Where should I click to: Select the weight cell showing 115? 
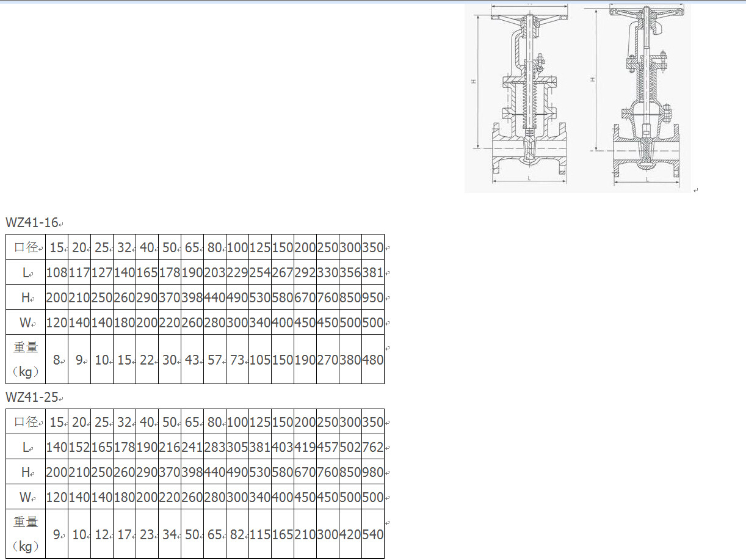click(260, 534)
